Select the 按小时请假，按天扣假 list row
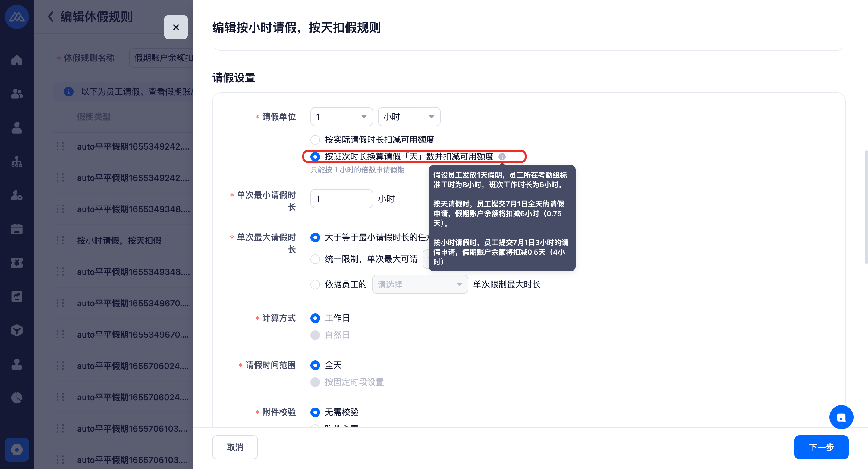Image resolution: width=868 pixels, height=469 pixels. tap(123, 240)
